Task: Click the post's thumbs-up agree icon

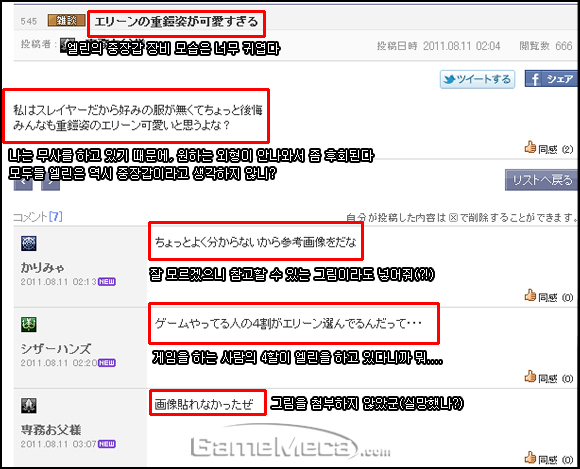Action: pos(530,147)
